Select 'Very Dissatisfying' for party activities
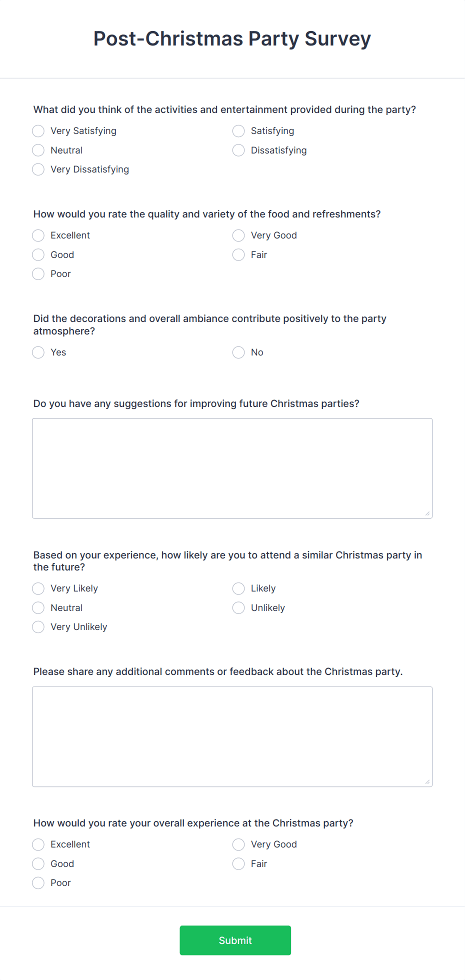465x980 pixels. [x=38, y=169]
